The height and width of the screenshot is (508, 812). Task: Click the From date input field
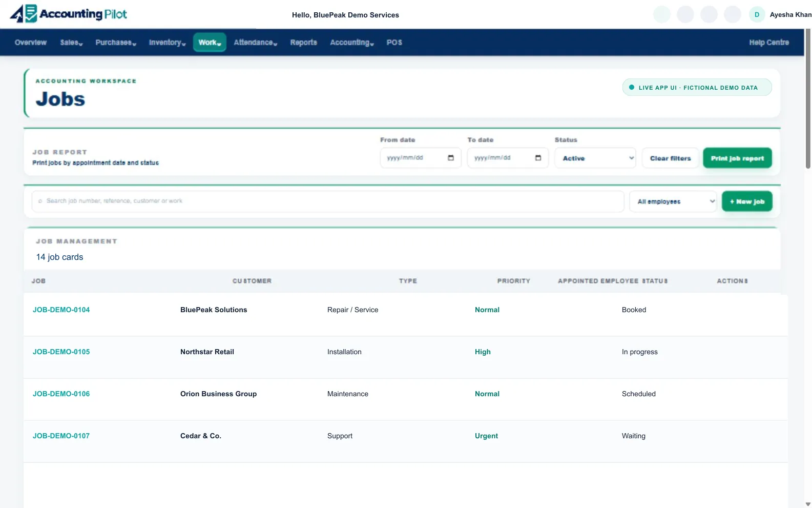click(421, 158)
